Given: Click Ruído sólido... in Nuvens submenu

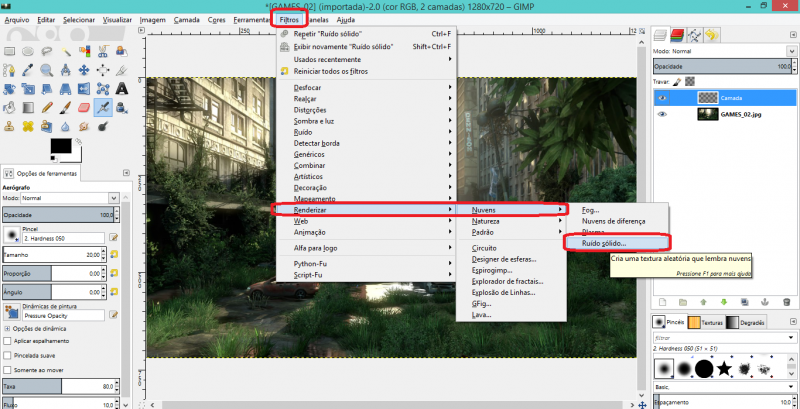Looking at the screenshot, I should [x=596, y=243].
